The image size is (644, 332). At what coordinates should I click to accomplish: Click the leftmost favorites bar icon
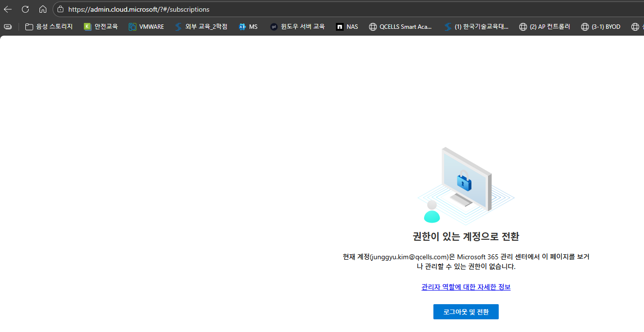click(x=8, y=27)
